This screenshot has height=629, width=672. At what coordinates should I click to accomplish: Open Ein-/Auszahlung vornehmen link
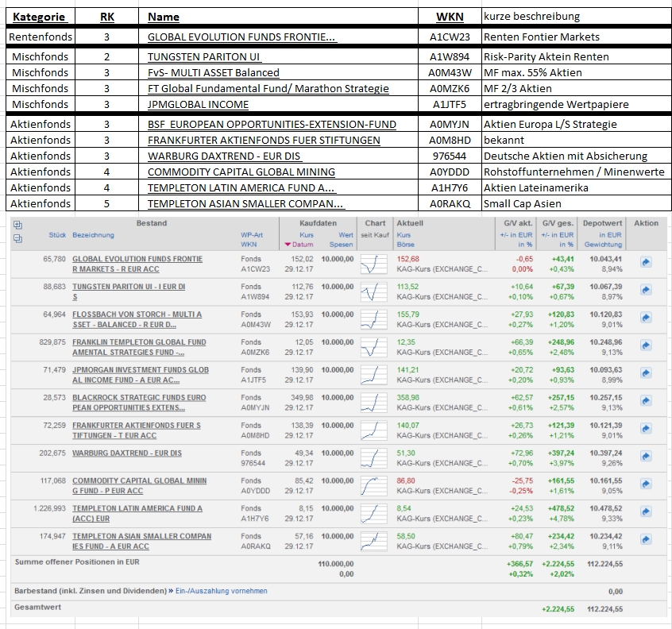(x=221, y=591)
